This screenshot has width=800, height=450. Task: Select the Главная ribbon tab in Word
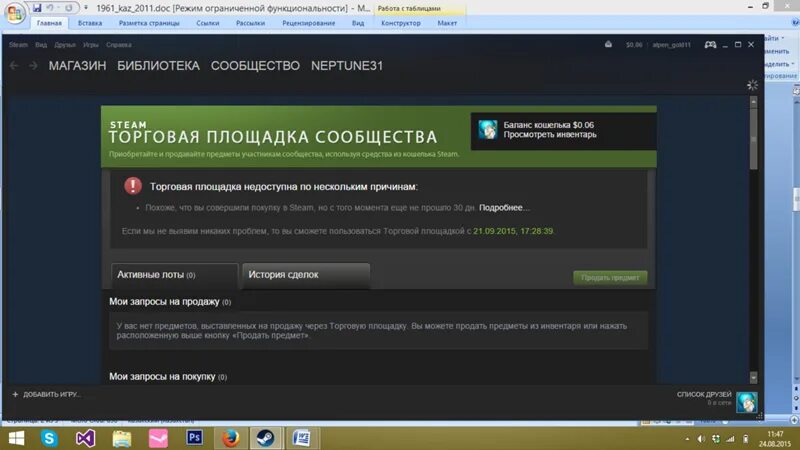[49, 23]
